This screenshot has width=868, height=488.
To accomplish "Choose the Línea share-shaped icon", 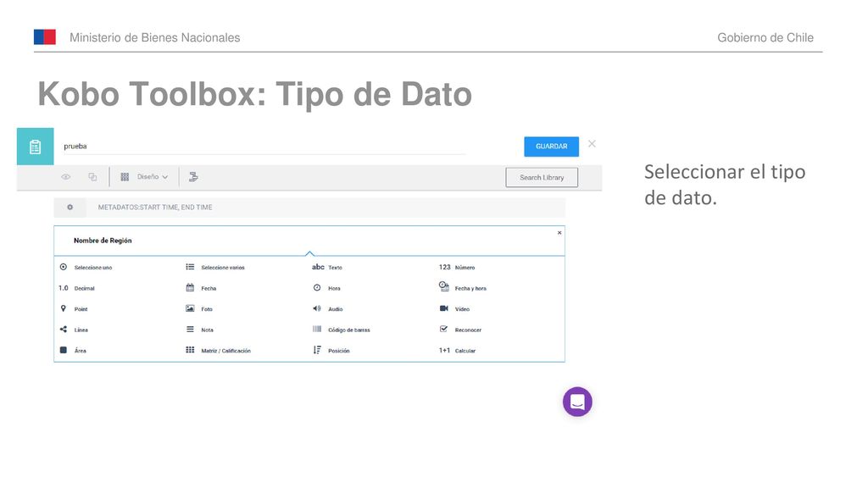I will tap(63, 330).
